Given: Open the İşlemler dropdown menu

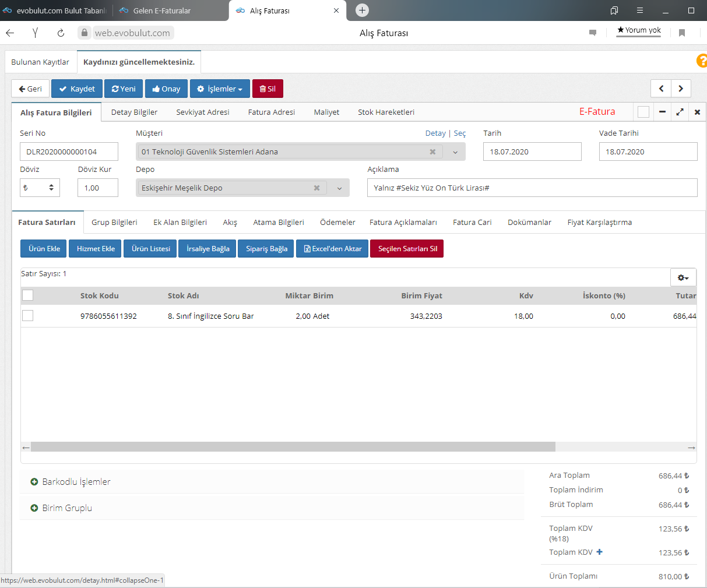Looking at the screenshot, I should point(220,89).
